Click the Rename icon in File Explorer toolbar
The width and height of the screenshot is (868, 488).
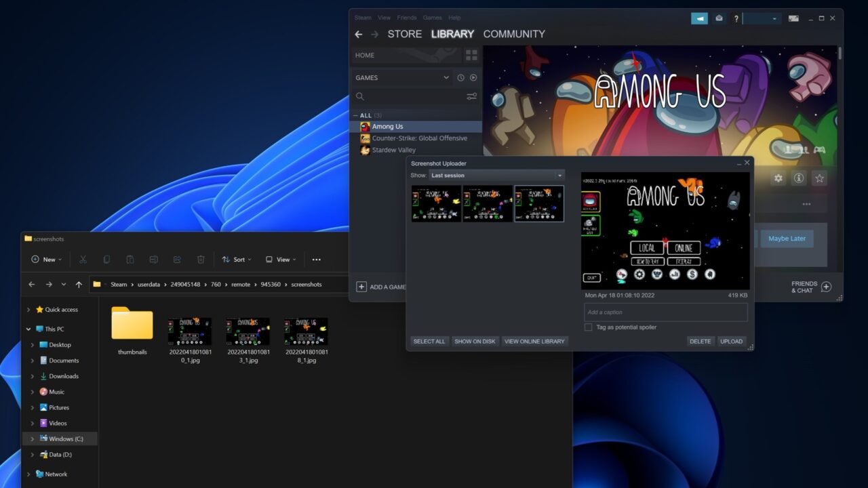click(154, 260)
